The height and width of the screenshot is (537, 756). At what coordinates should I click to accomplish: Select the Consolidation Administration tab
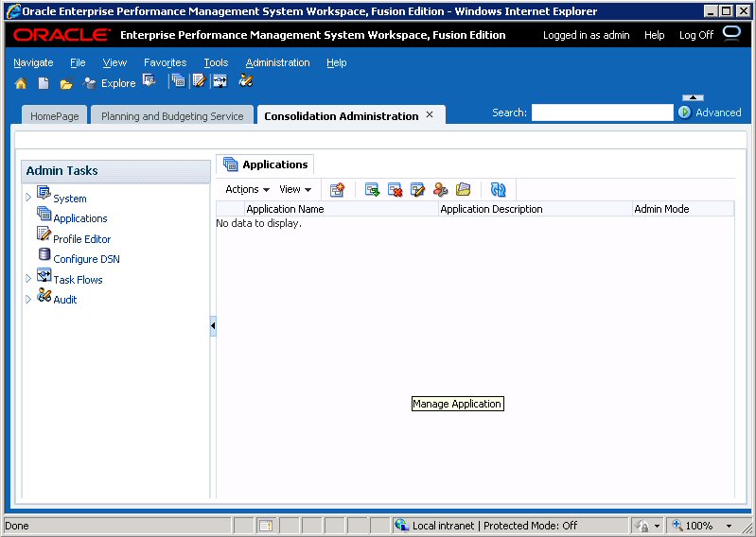pyautogui.click(x=342, y=116)
